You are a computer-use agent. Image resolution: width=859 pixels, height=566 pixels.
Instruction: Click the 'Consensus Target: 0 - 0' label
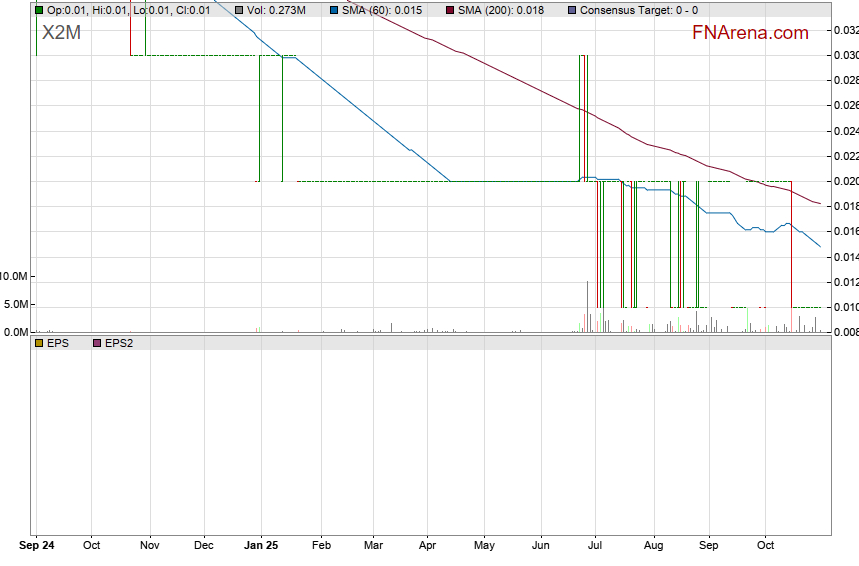[639, 10]
